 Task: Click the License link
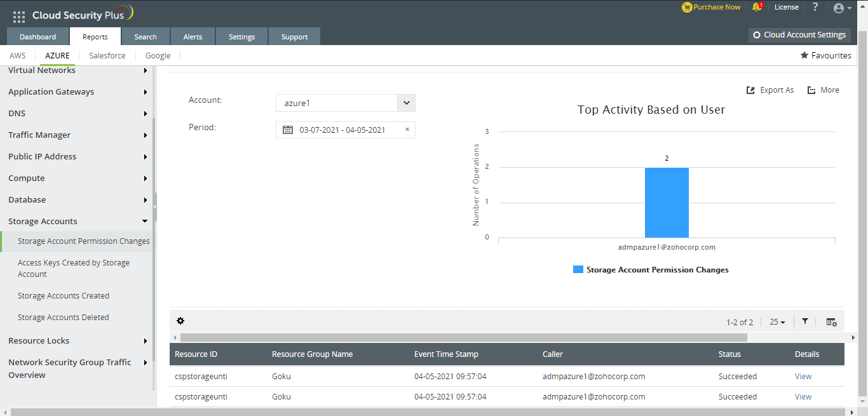pos(787,7)
